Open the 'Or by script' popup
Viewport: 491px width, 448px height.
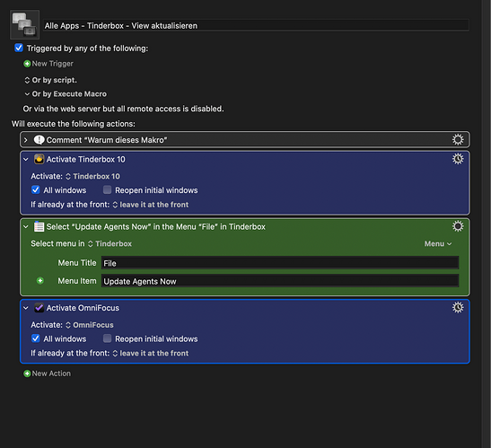coord(51,80)
